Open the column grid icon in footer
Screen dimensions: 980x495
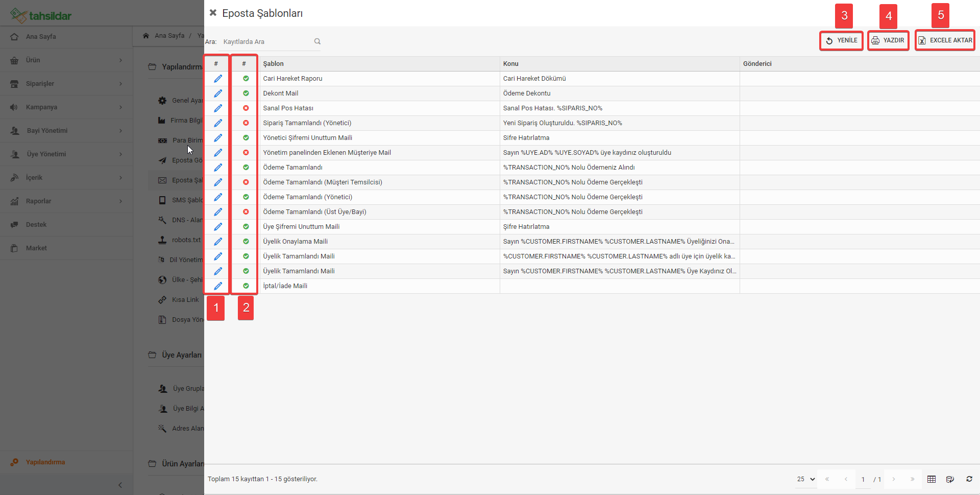pos(932,479)
